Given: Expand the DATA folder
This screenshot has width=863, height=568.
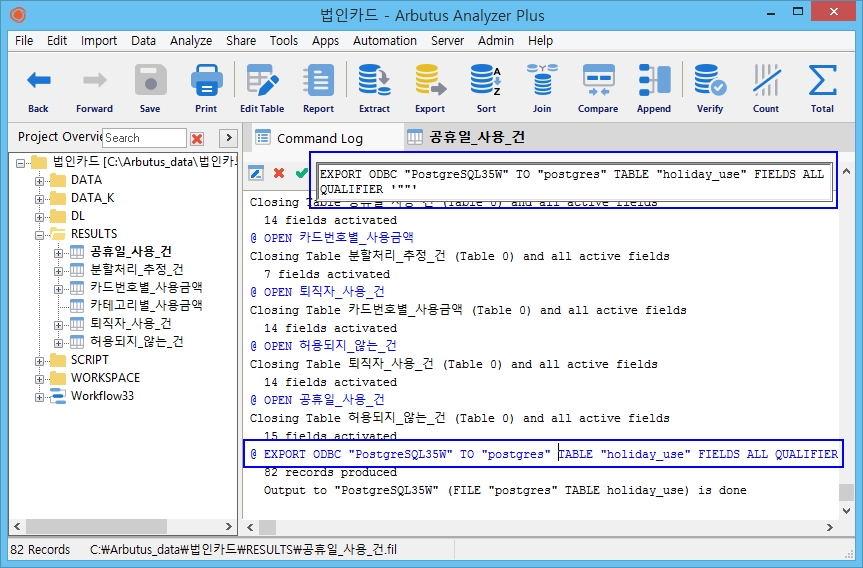Looking at the screenshot, I should click(39, 181).
